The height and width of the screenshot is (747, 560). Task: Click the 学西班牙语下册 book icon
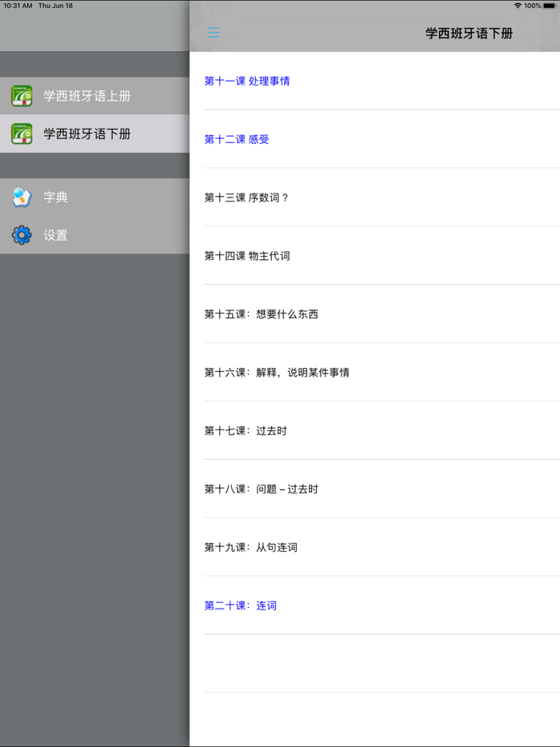click(x=22, y=134)
